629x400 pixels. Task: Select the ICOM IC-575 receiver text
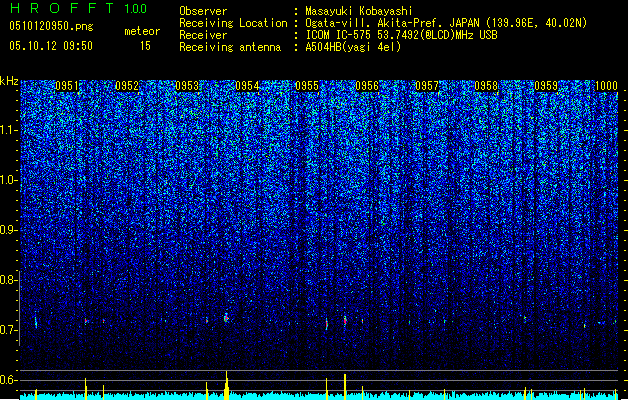tap(401, 35)
